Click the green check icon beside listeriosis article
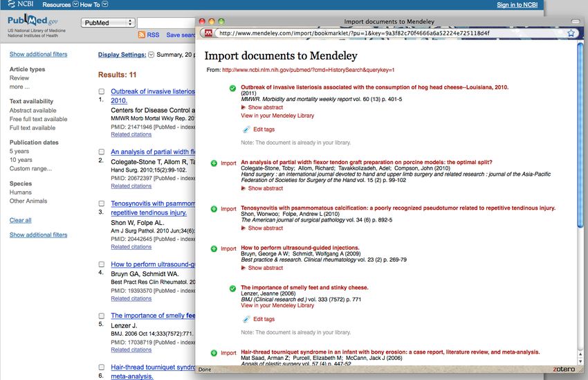 pyautogui.click(x=232, y=88)
